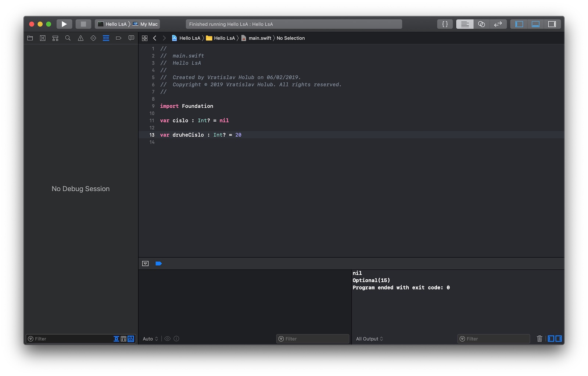Click the Hello LsA project in jump bar

click(186, 38)
